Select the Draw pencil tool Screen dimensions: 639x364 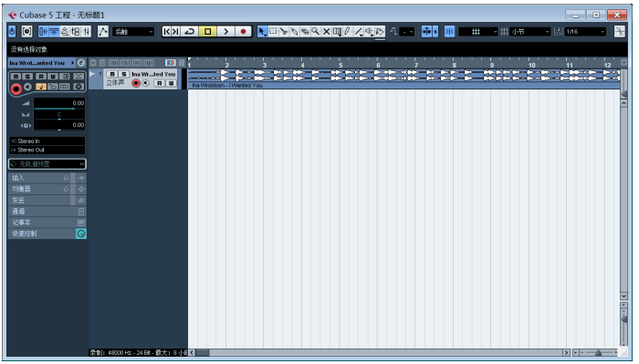(347, 31)
